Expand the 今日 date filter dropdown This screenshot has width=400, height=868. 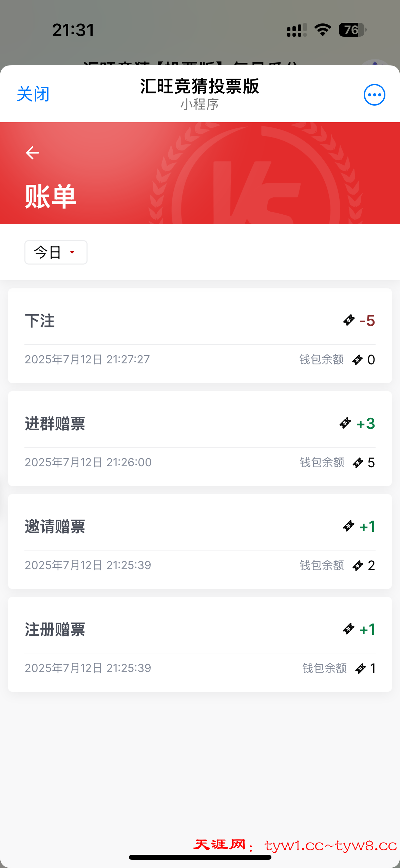click(56, 252)
